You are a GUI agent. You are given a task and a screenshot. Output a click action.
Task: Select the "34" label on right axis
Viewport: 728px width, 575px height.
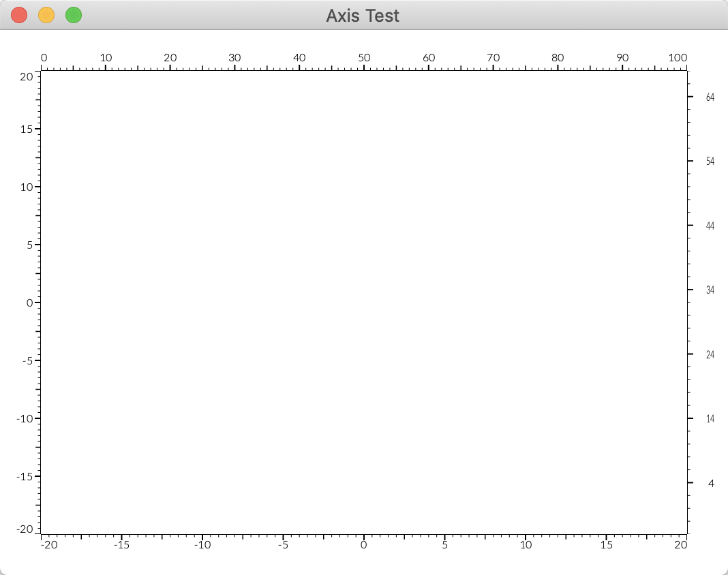pos(710,290)
